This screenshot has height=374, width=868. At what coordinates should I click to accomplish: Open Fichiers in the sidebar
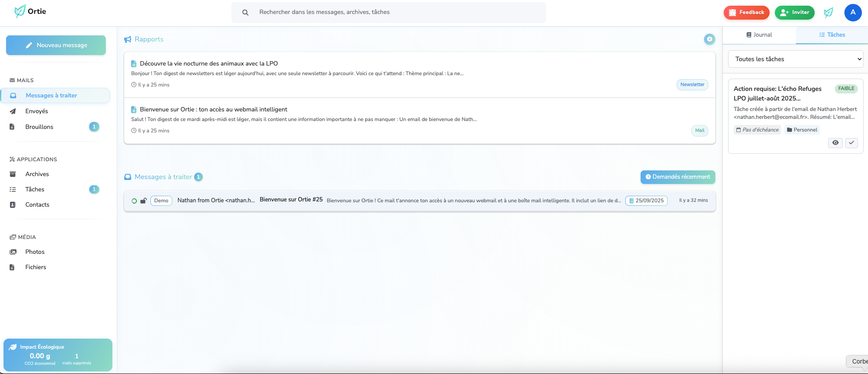tap(36, 267)
